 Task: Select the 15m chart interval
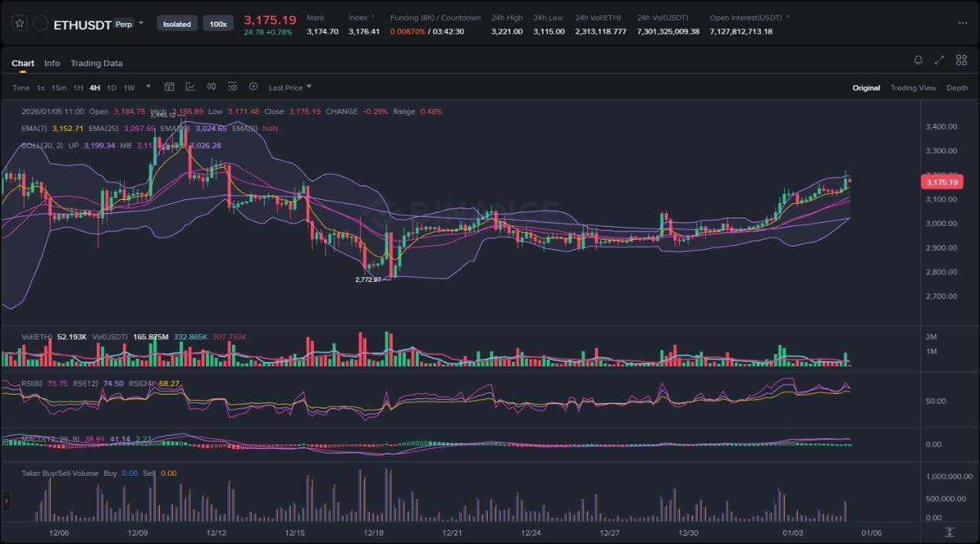point(59,88)
